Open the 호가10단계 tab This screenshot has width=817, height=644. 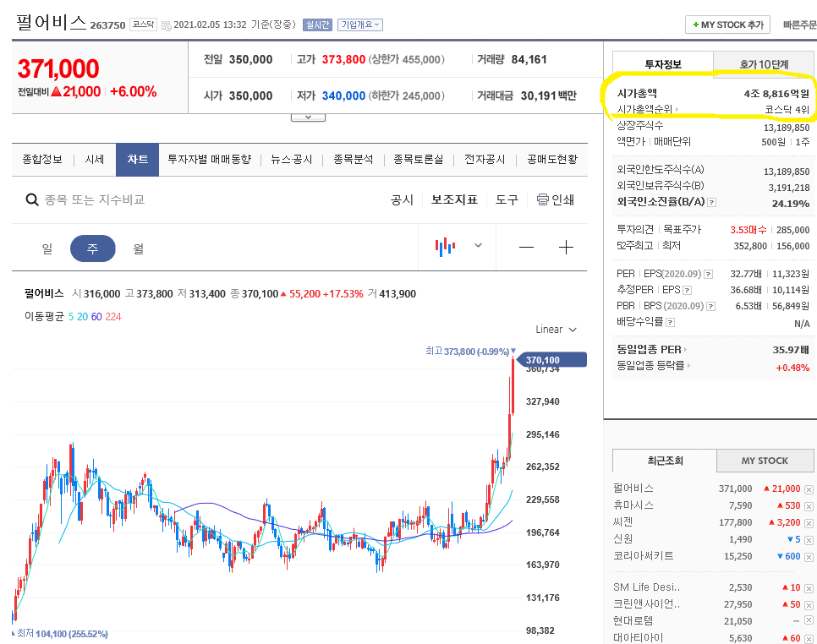(x=764, y=64)
